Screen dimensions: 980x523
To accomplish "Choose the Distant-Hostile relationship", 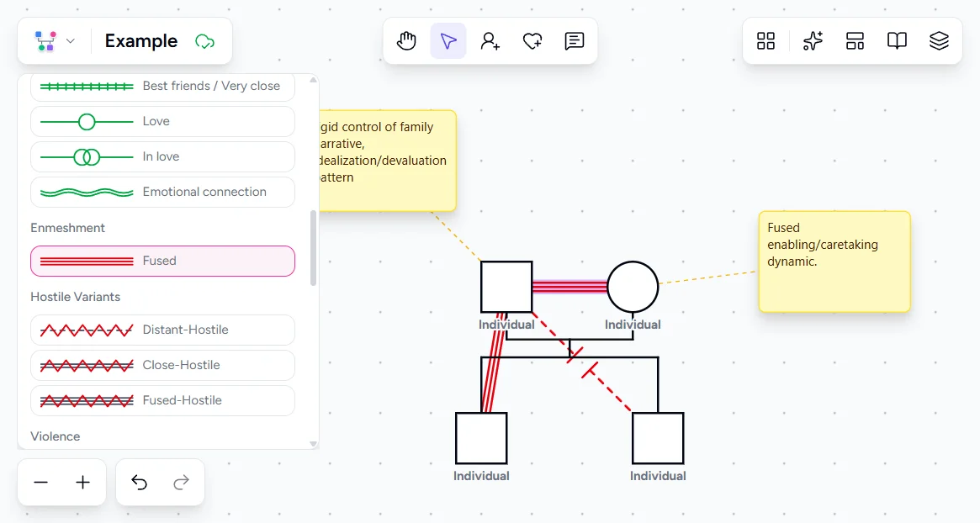I will 162,330.
